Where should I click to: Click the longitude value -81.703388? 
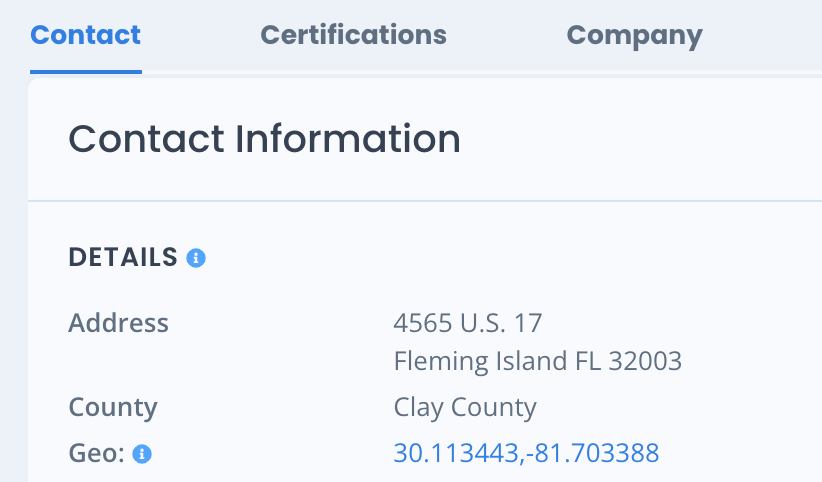point(592,453)
